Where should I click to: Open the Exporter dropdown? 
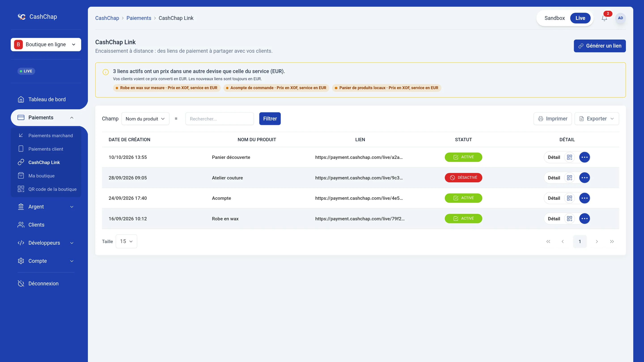597,119
